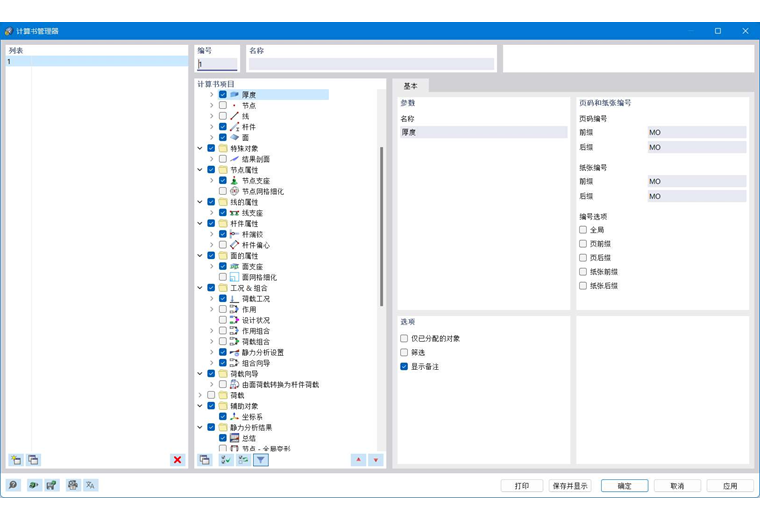Select the 荷载组合 tree item

click(x=256, y=342)
